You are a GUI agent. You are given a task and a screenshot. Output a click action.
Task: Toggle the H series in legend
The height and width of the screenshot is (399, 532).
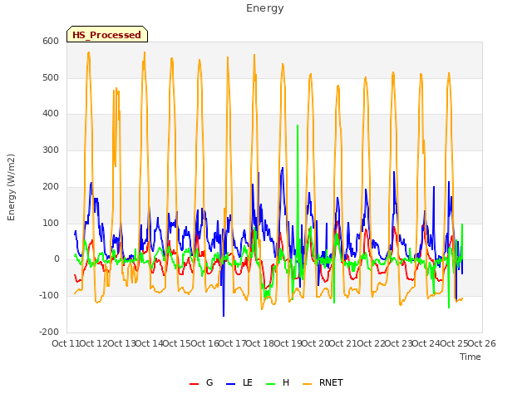point(278,382)
